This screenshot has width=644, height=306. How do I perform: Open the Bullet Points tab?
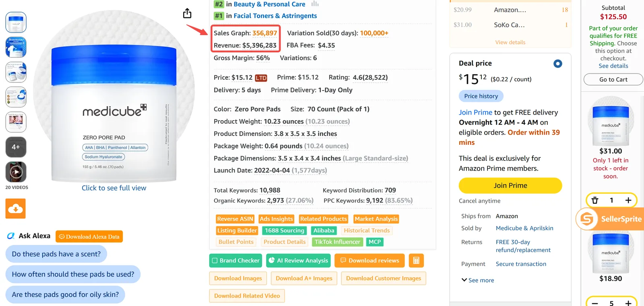pos(236,242)
